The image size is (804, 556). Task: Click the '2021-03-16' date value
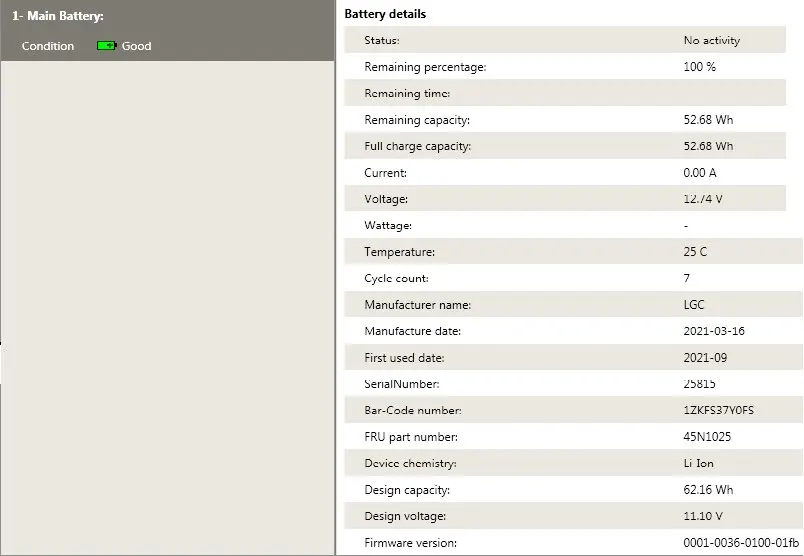714,331
